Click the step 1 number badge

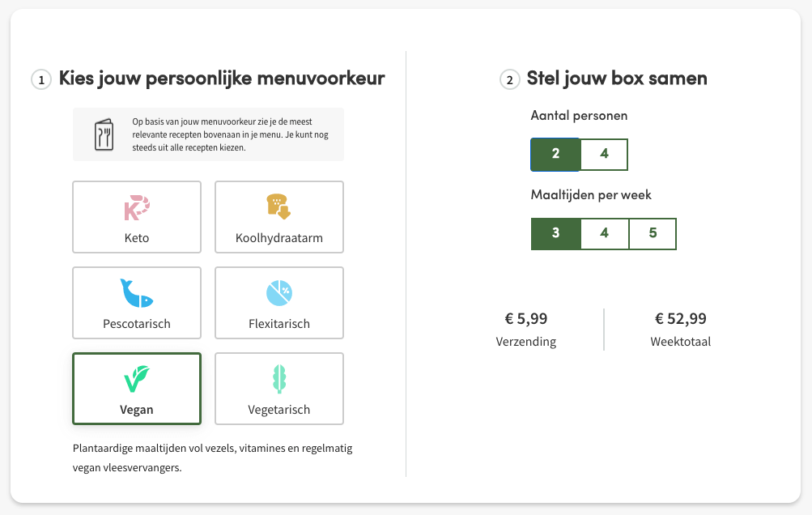pyautogui.click(x=41, y=79)
